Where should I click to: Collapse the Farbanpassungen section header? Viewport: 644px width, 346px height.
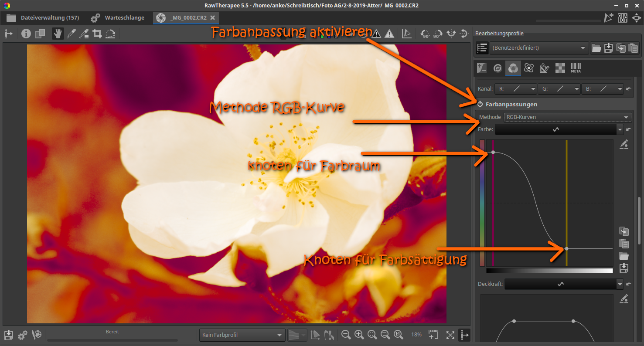coord(511,104)
